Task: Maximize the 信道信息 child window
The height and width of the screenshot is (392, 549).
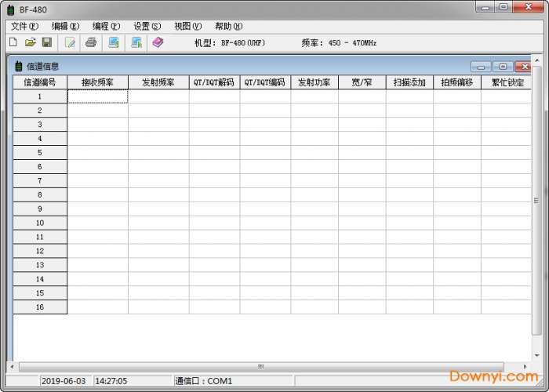Action: (x=503, y=67)
